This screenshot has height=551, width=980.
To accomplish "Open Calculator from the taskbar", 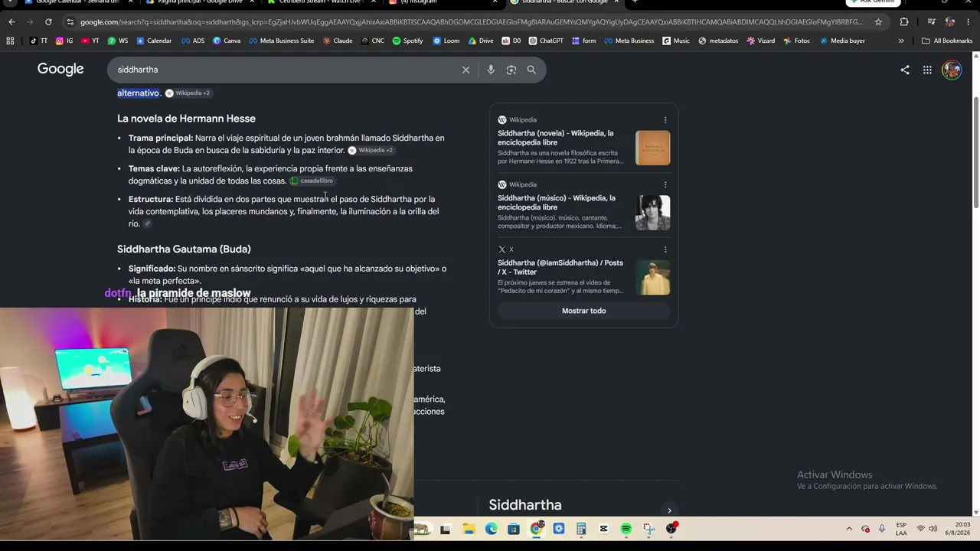I will pyautogui.click(x=581, y=529).
